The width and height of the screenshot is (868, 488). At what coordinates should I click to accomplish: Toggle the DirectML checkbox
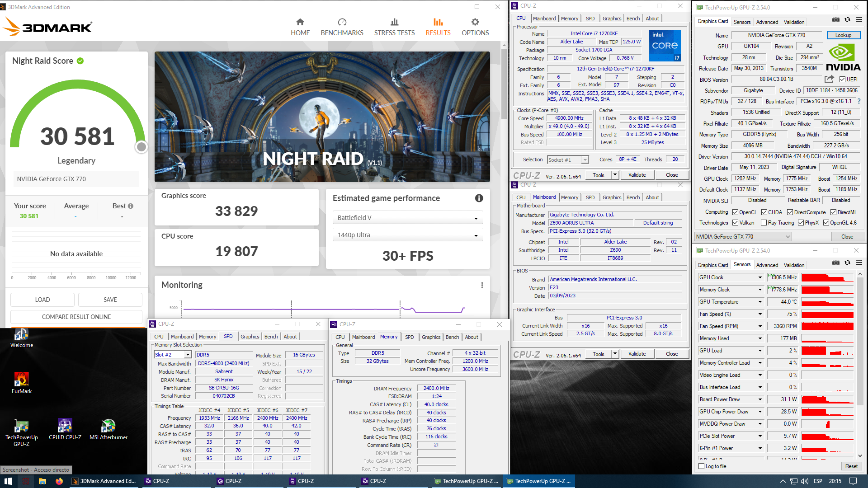tap(833, 212)
